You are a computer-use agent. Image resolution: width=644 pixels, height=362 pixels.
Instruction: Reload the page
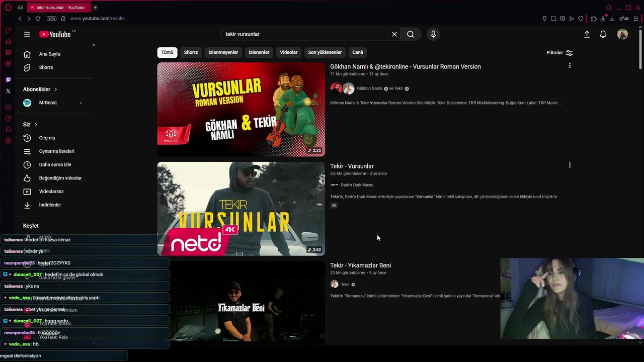click(38, 19)
